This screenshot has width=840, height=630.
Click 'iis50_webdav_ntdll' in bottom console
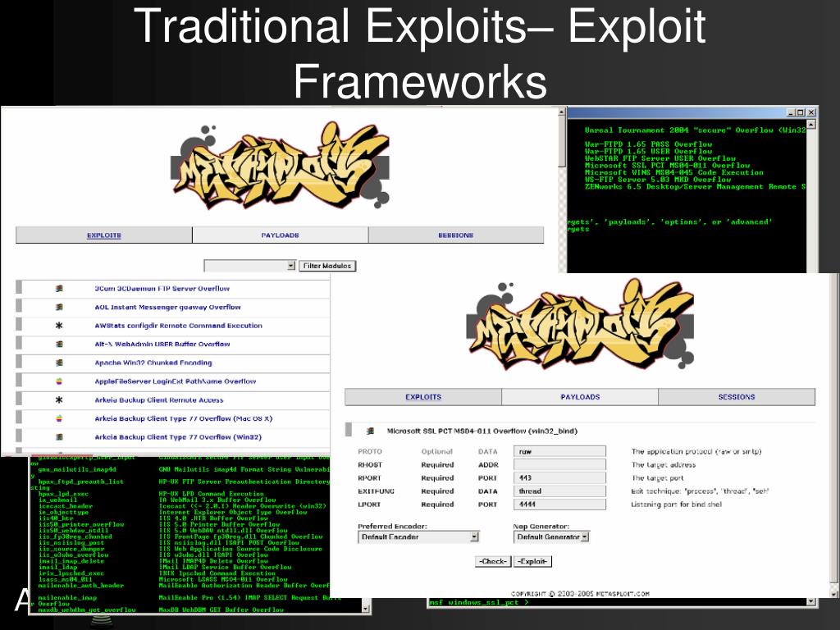point(73,531)
